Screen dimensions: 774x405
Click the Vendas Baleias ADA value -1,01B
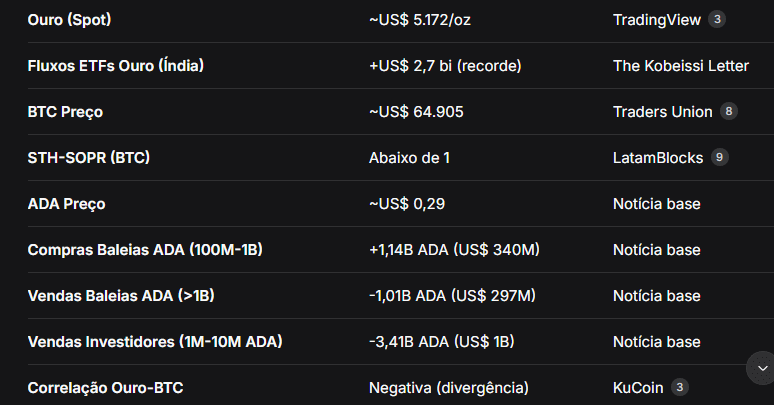452,296
